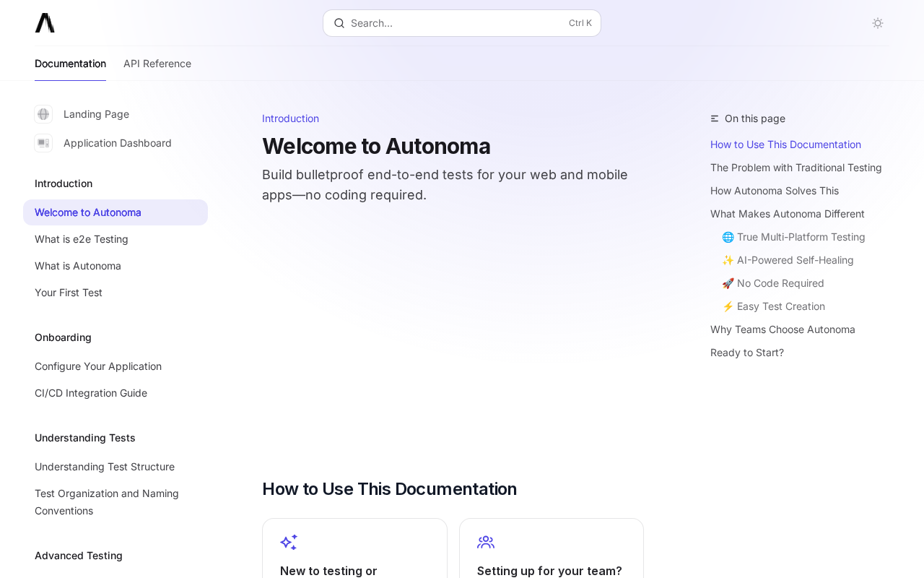Jump to True Multi-Platform Testing subsection
Image resolution: width=924 pixels, height=578 pixels.
pyautogui.click(x=793, y=237)
